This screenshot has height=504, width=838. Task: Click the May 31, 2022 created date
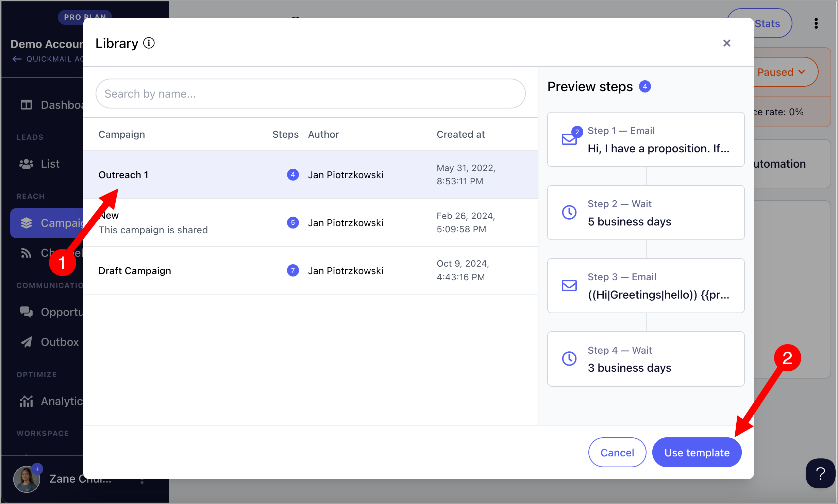(x=466, y=174)
